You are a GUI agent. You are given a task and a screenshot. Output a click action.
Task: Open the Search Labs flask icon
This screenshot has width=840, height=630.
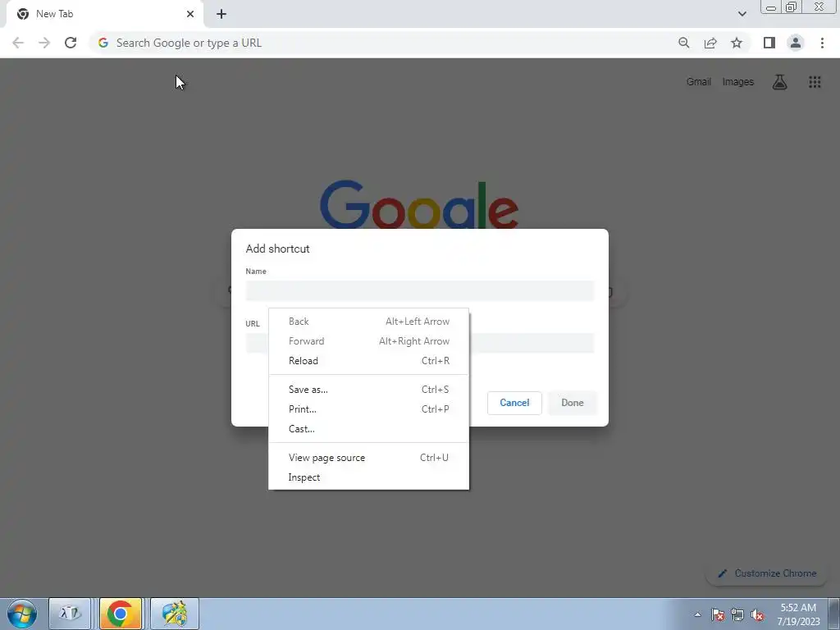click(779, 82)
